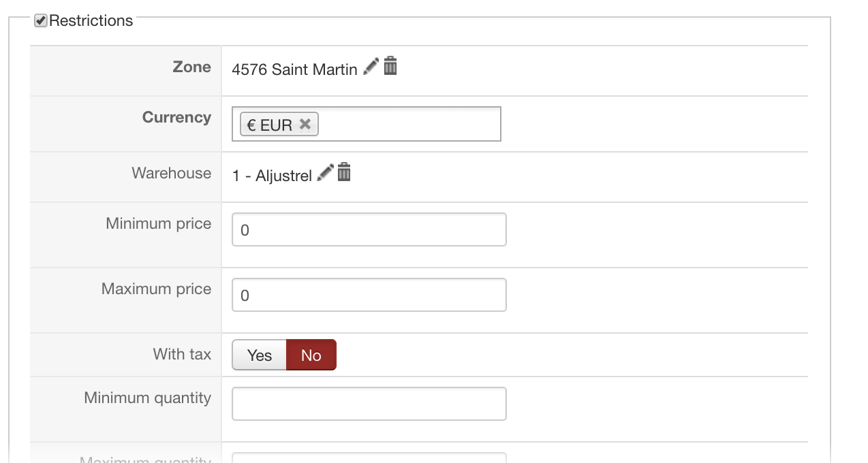Click the € EUR currency tag
The image size is (868, 463).
tap(269, 125)
